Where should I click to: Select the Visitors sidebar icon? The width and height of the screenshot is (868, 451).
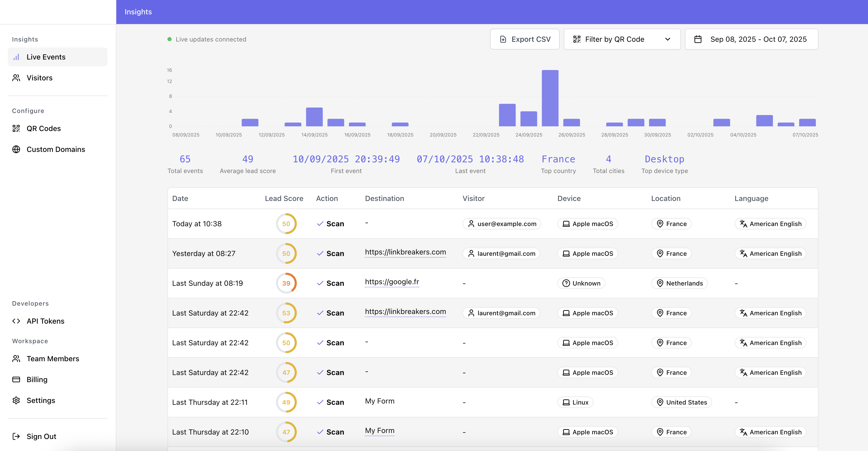point(16,78)
